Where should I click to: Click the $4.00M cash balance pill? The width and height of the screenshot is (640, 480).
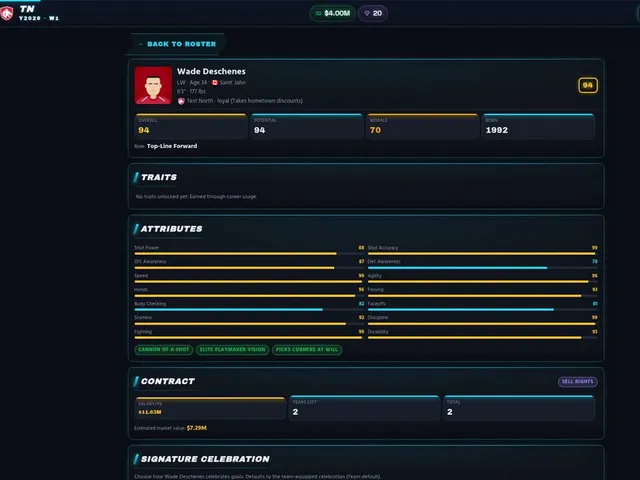point(333,13)
